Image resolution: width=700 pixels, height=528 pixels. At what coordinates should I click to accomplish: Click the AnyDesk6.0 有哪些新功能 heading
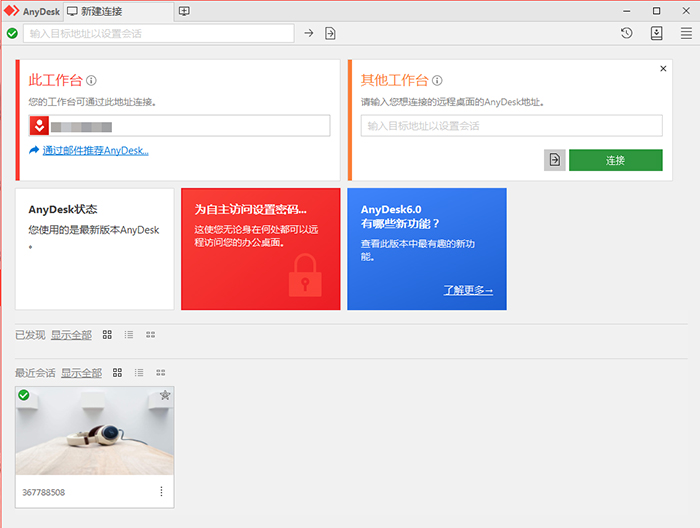(400, 216)
